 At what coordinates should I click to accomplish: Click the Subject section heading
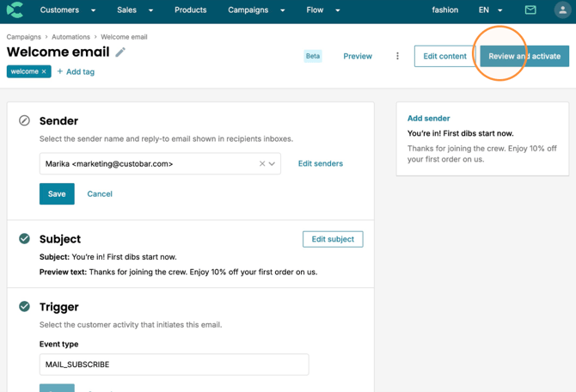point(60,239)
